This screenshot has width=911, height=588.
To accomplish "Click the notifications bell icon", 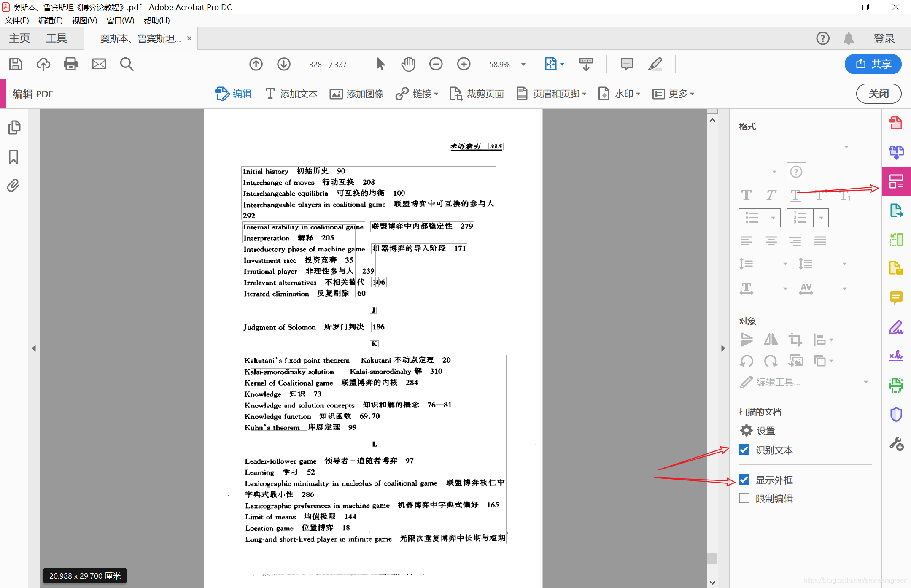I will (849, 38).
